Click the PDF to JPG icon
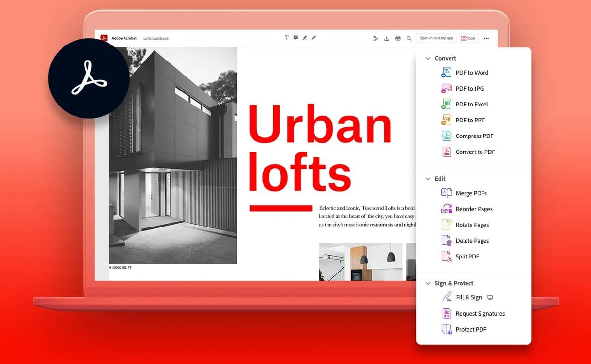The width and height of the screenshot is (591, 364). coord(446,89)
